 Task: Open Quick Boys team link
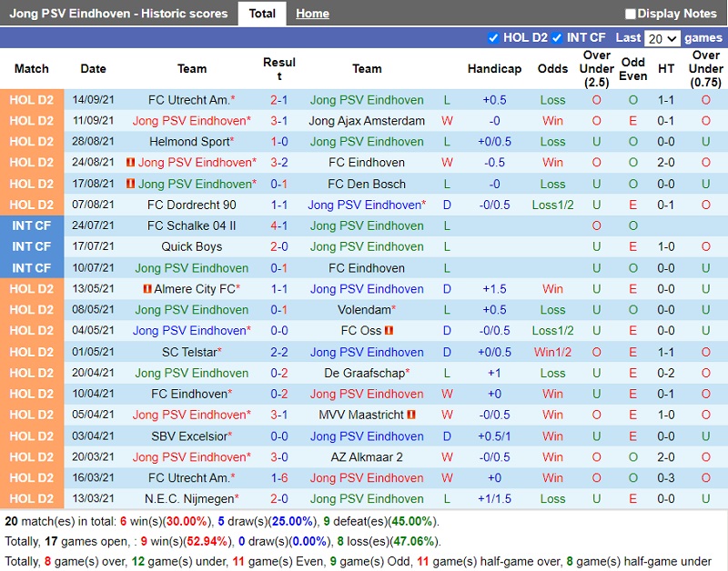[x=192, y=246]
